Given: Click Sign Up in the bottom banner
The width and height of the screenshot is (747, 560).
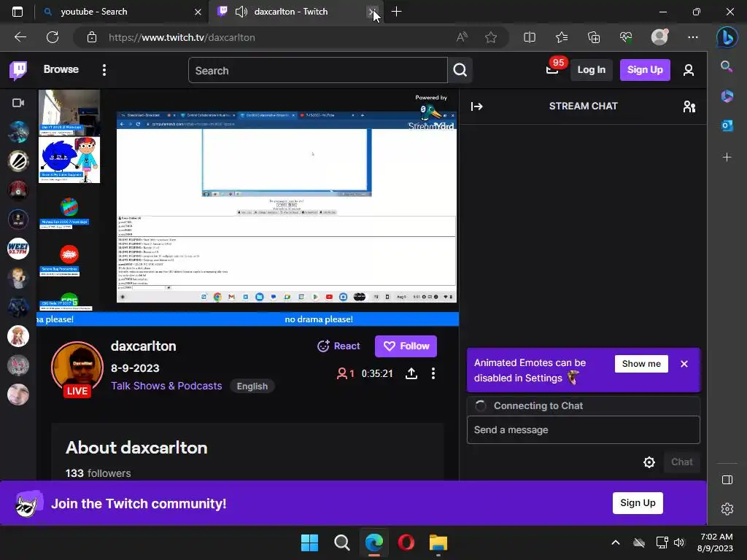Looking at the screenshot, I should click(x=638, y=503).
